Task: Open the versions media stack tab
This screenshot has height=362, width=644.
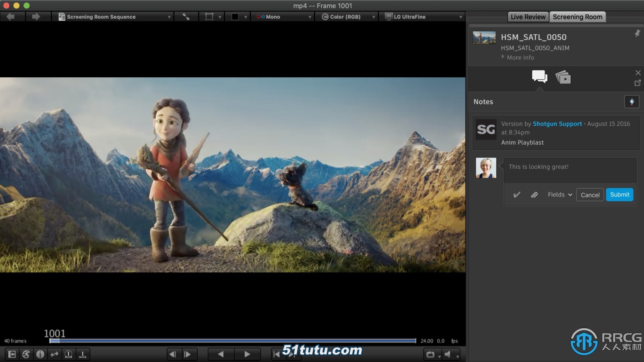Action: (x=563, y=77)
